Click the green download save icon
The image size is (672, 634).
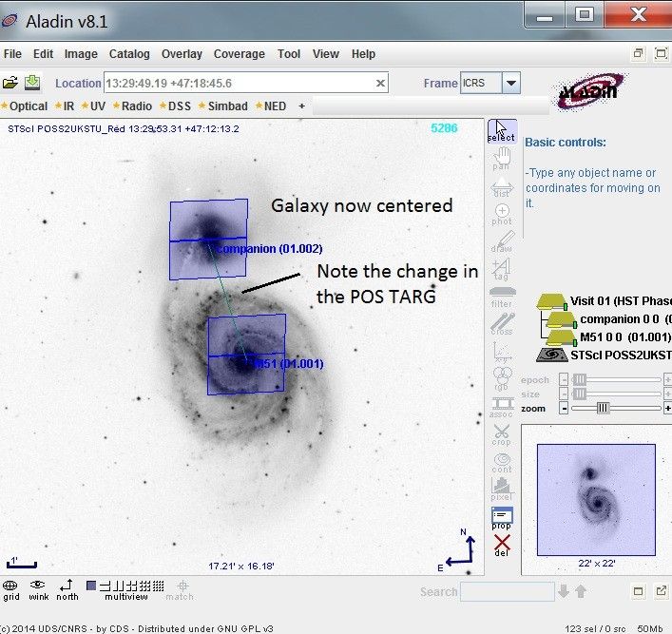coord(32,82)
